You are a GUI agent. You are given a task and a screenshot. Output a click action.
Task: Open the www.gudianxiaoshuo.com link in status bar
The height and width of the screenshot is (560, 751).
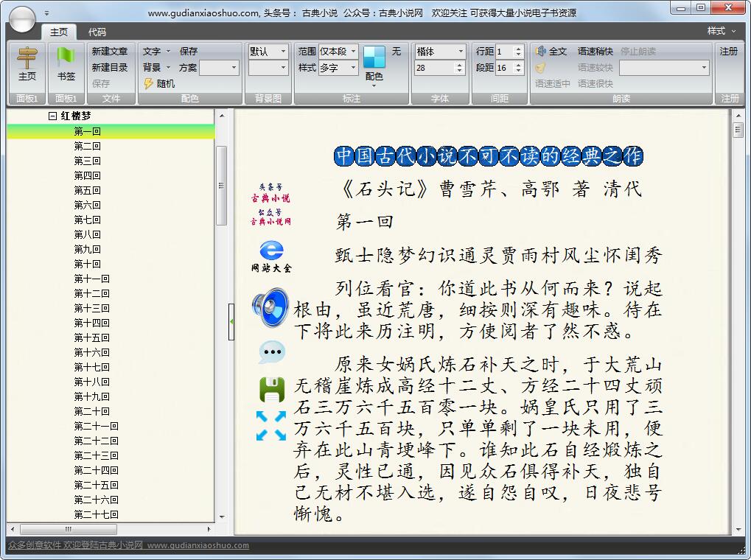point(198,546)
